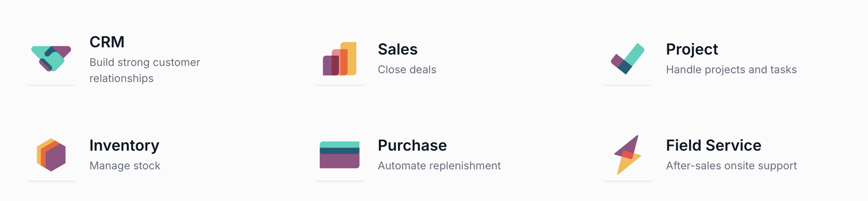Click the Purchase credit card icon

pos(340,155)
